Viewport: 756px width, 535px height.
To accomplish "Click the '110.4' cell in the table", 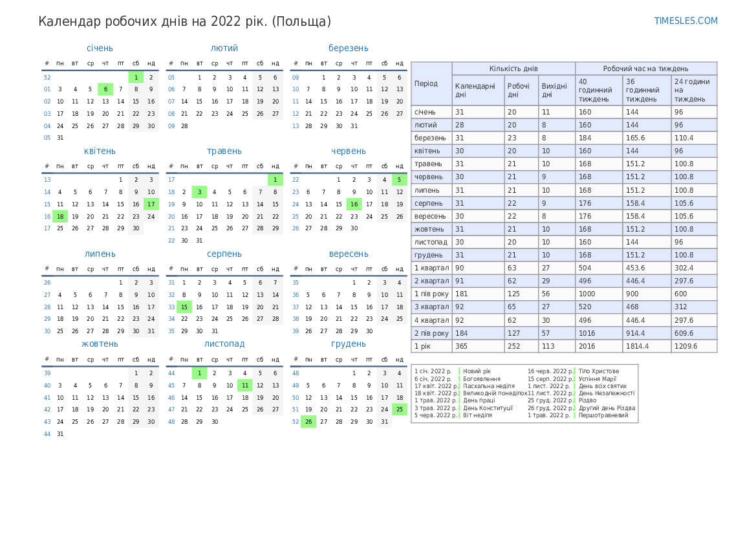I will (694, 138).
